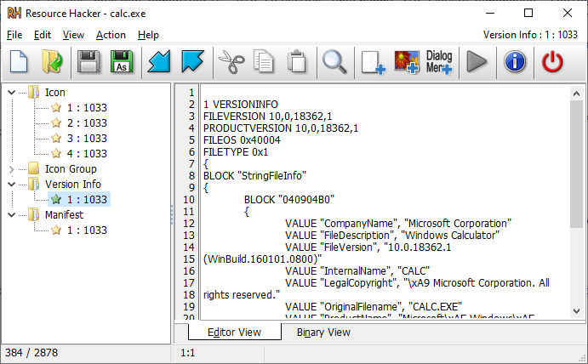The height and width of the screenshot is (364, 588).
Task: Collapse the Manifest tree node
Action: [x=12, y=215]
